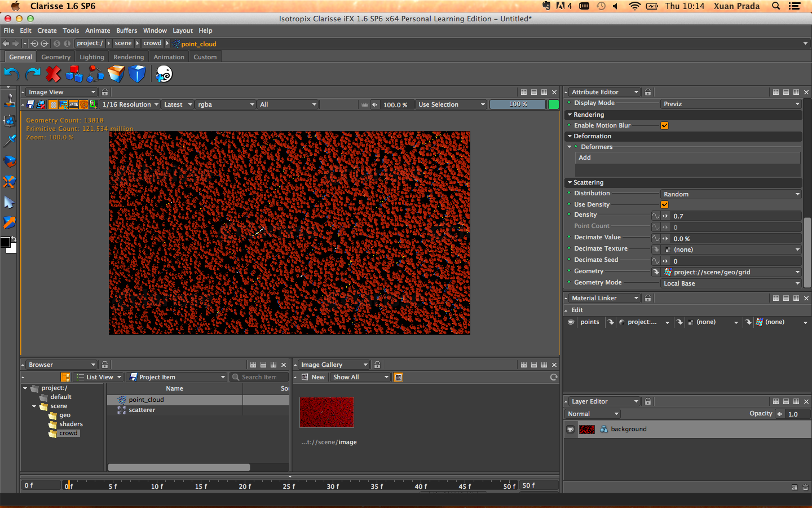The width and height of the screenshot is (812, 508).
Task: Click the lock icon beside Attribute Editor
Action: click(648, 92)
